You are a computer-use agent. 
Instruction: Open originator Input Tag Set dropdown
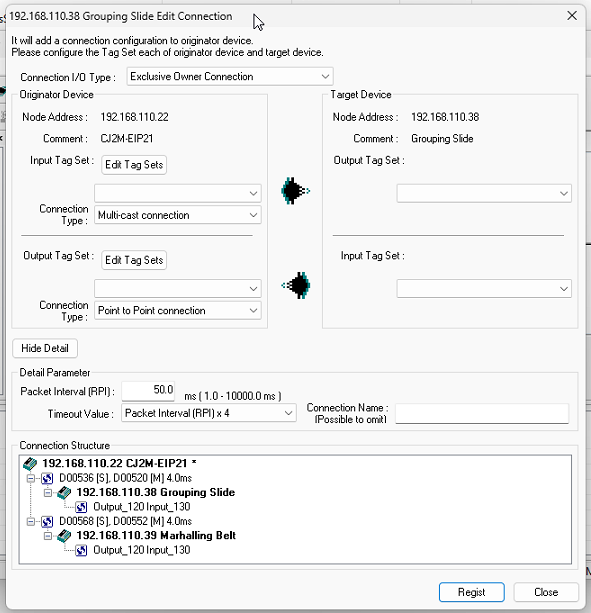click(x=178, y=193)
